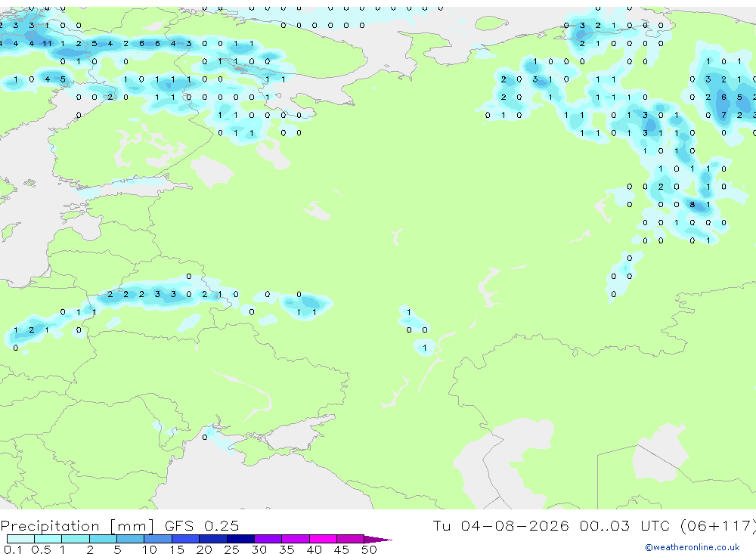Click the value 11 on the map
The height and width of the screenshot is (554, 756).
[47, 43]
